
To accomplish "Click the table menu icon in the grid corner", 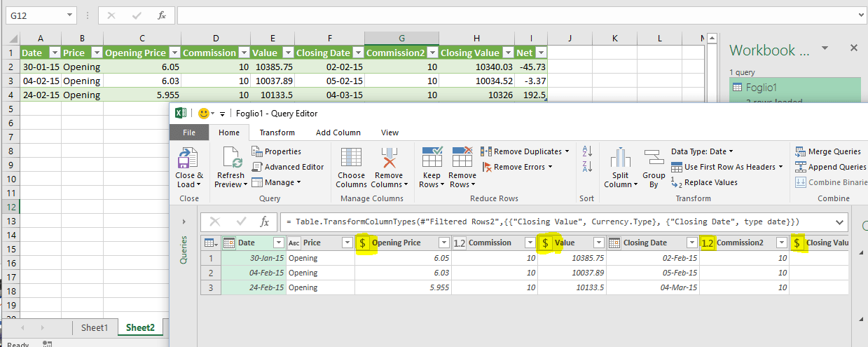I will (x=210, y=243).
